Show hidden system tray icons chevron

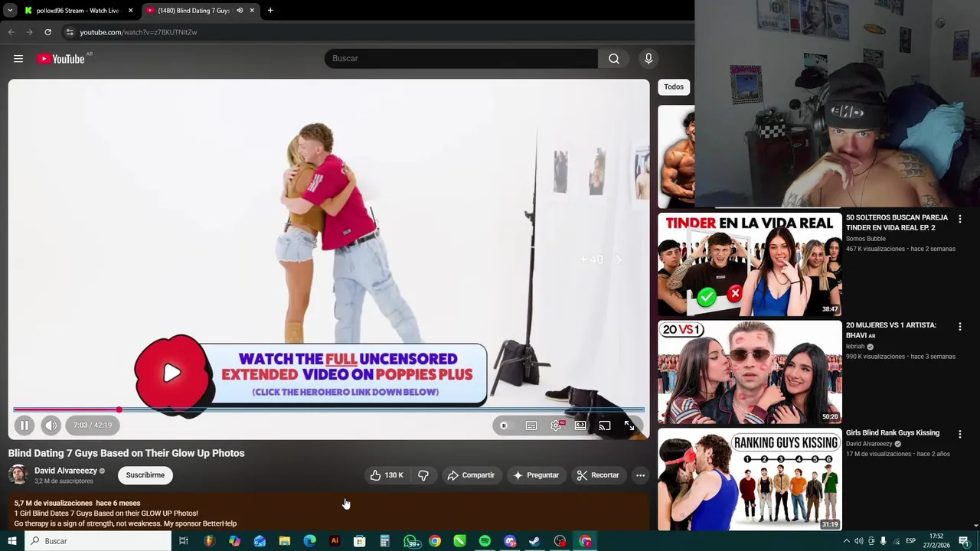pyautogui.click(x=846, y=541)
